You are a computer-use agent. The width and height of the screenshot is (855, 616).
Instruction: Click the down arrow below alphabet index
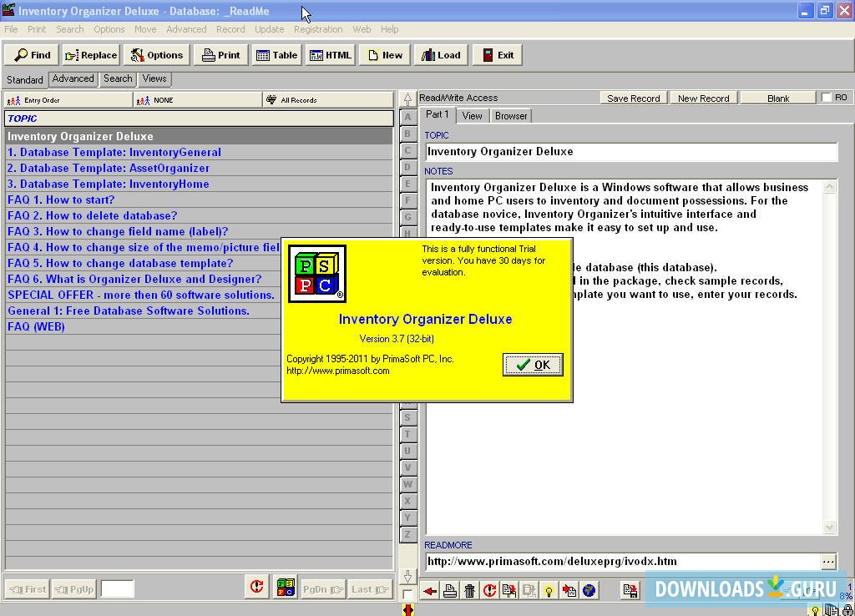tap(407, 576)
